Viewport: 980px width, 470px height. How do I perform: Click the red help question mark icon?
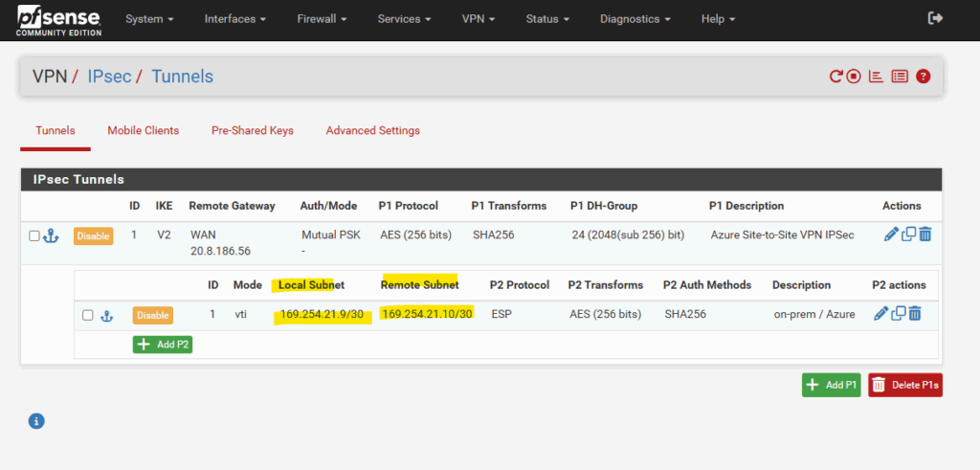(x=923, y=77)
